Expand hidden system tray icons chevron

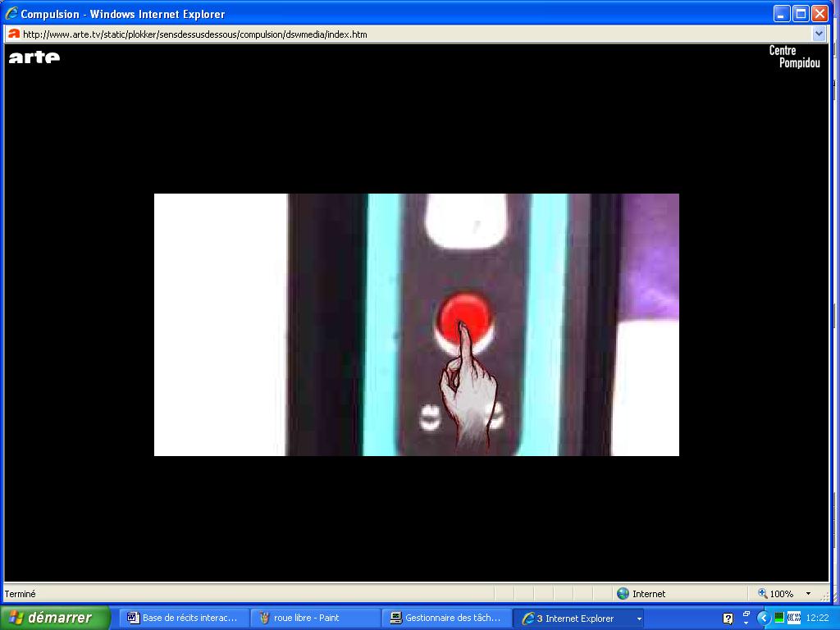(764, 619)
